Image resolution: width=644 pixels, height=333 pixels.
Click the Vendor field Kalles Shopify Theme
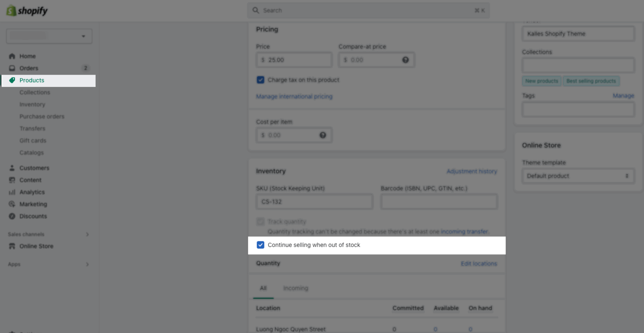(578, 34)
